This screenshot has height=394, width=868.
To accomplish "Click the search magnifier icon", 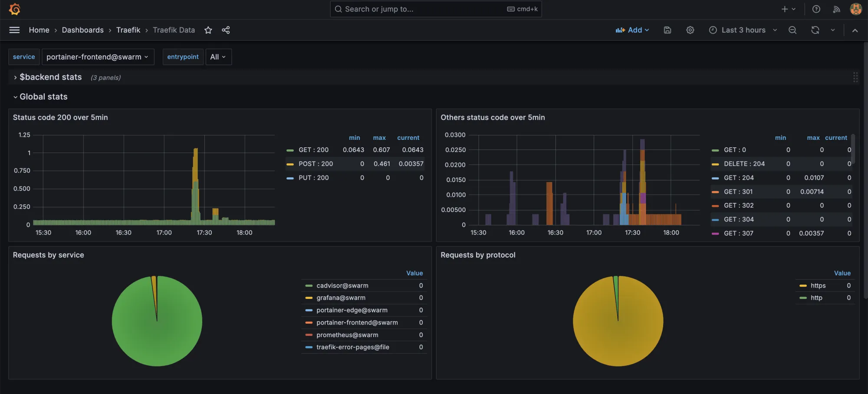I will coord(339,9).
